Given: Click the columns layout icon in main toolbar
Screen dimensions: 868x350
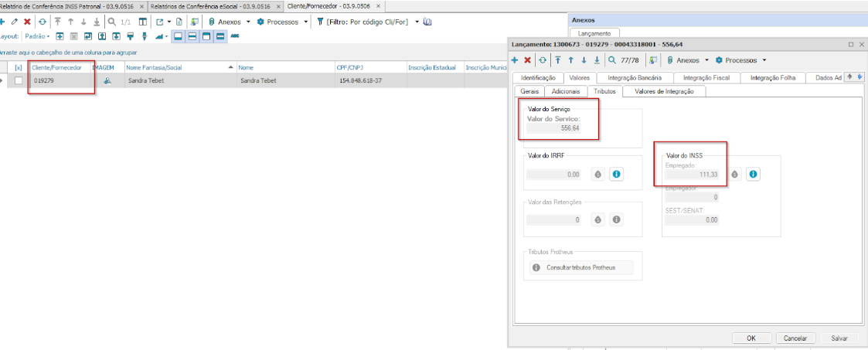Looking at the screenshot, I should [x=143, y=22].
